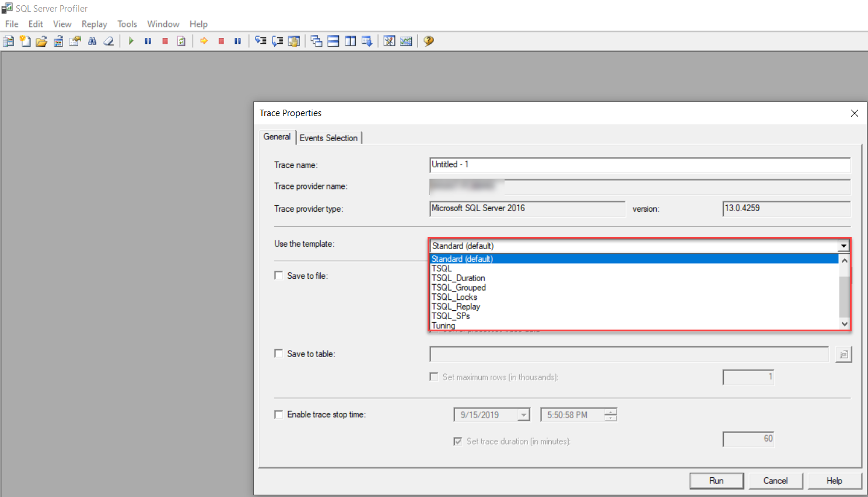Click the Tile Horizontally toolbar icon

click(334, 41)
